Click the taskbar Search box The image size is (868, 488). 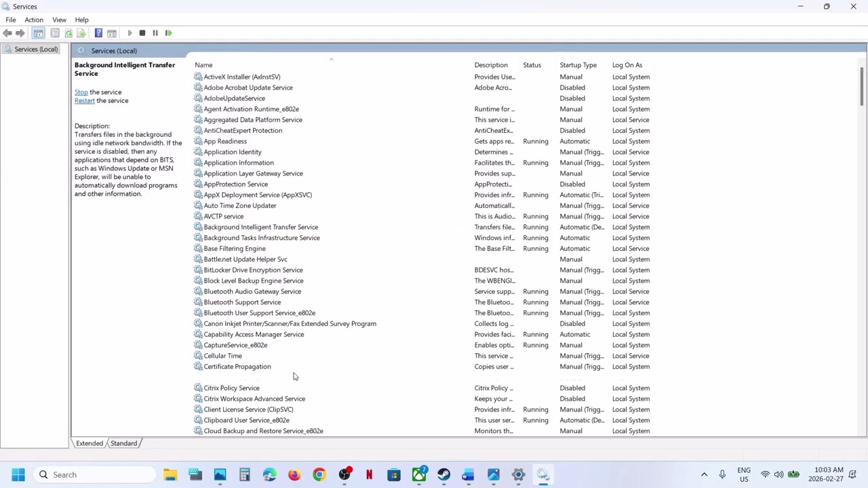point(95,474)
